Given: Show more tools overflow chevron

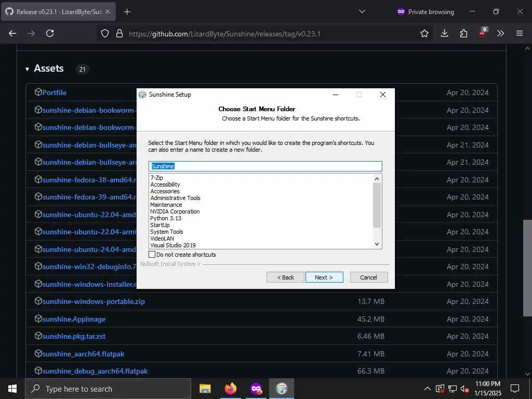Looking at the screenshot, I should tap(500, 33).
